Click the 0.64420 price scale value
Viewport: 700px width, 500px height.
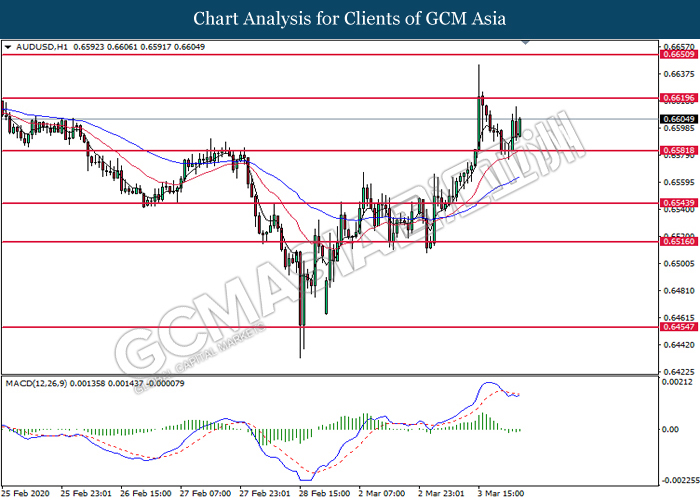pos(679,345)
